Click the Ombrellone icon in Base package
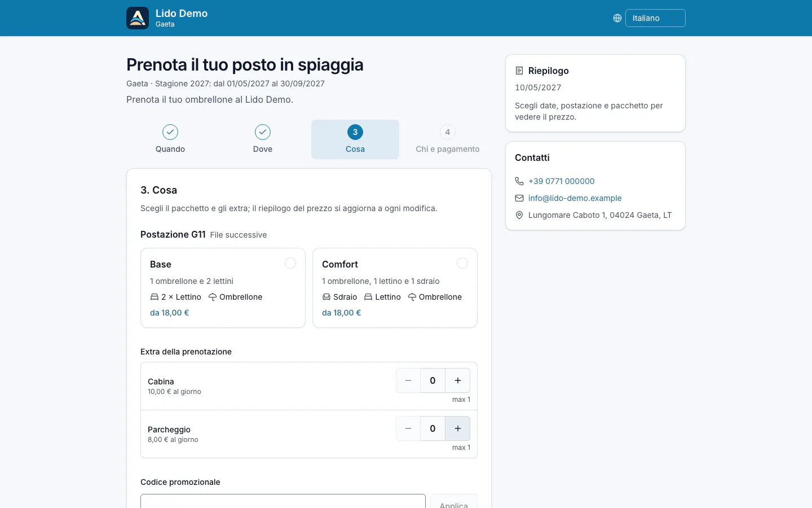The height and width of the screenshot is (508, 812). click(x=213, y=297)
